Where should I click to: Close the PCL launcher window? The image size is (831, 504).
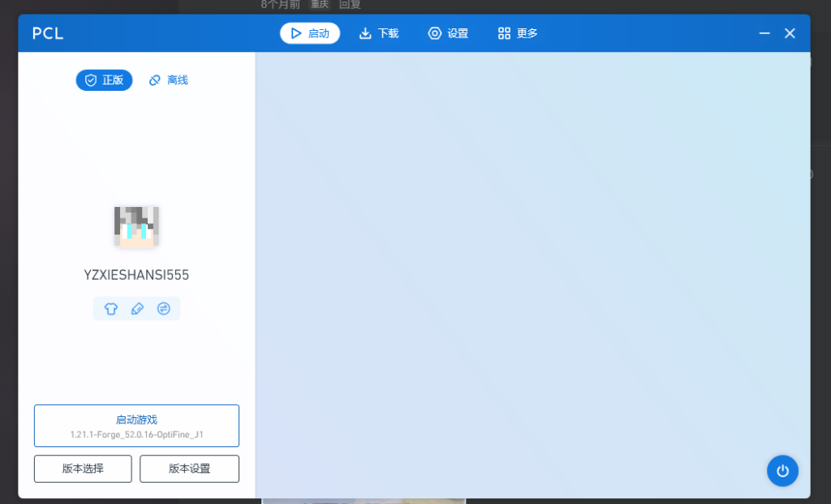pos(790,33)
